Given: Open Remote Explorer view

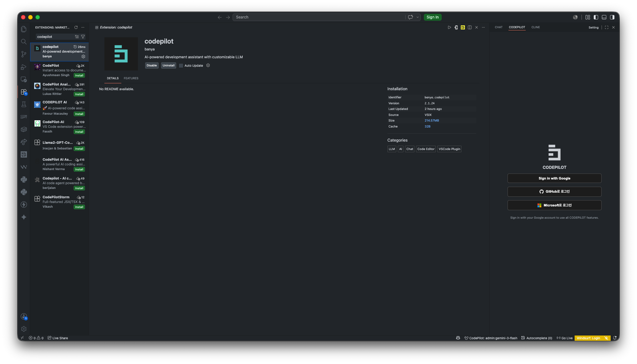Looking at the screenshot, I should [x=24, y=79].
